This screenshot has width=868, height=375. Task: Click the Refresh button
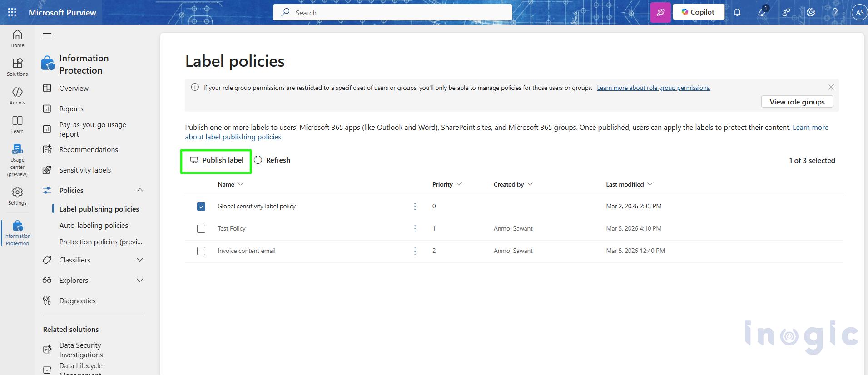pos(272,160)
